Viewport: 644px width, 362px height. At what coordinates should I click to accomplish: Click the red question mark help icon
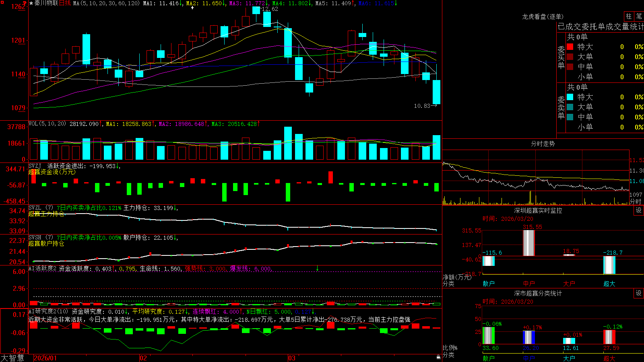pyautogui.click(x=25, y=3)
